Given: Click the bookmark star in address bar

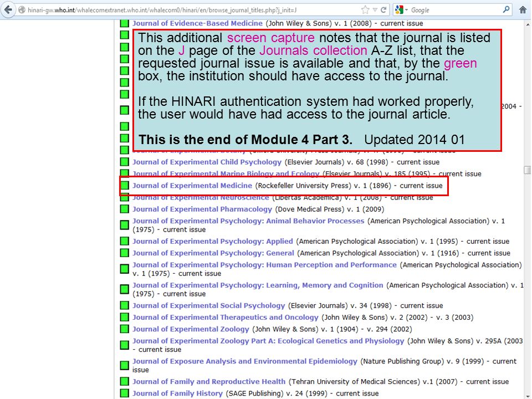Looking at the screenshot, I should click(365, 10).
